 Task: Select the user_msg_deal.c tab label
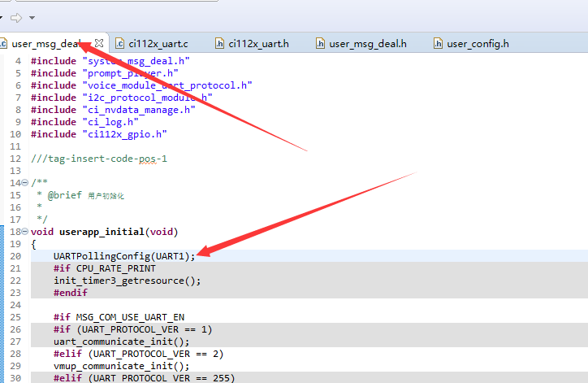(x=46, y=44)
